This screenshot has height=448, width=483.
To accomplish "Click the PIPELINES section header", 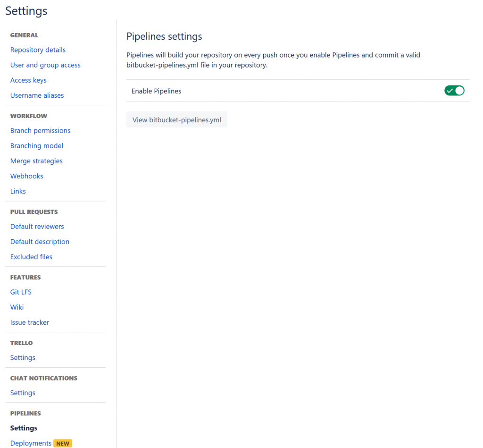I will tap(25, 413).
